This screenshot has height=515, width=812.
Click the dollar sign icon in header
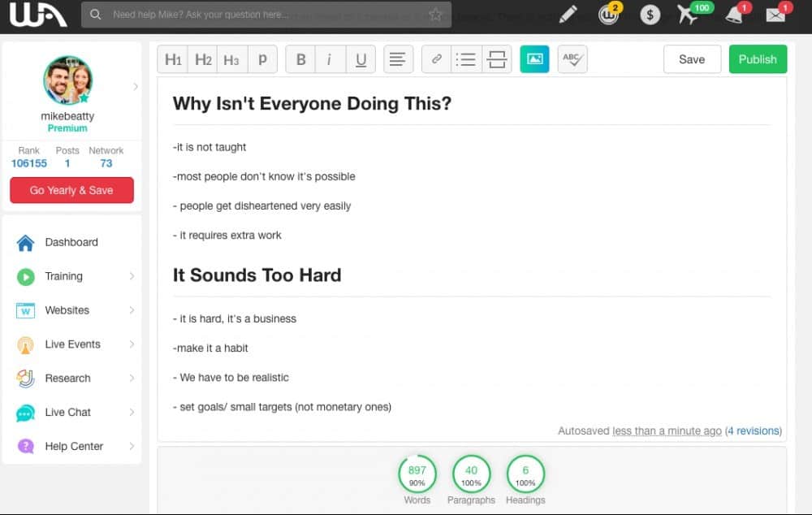(650, 15)
